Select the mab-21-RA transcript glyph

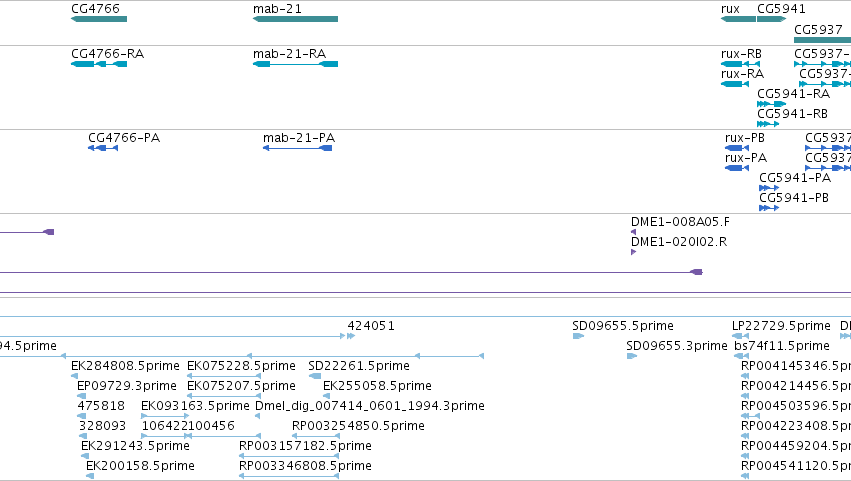[295, 64]
